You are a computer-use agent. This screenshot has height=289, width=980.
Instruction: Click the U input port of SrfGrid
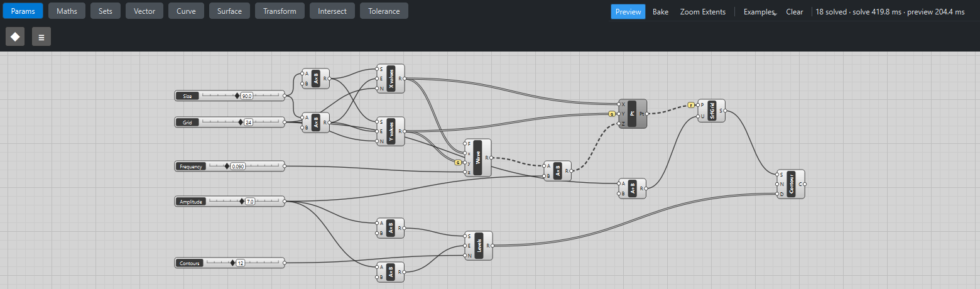[x=698, y=116]
